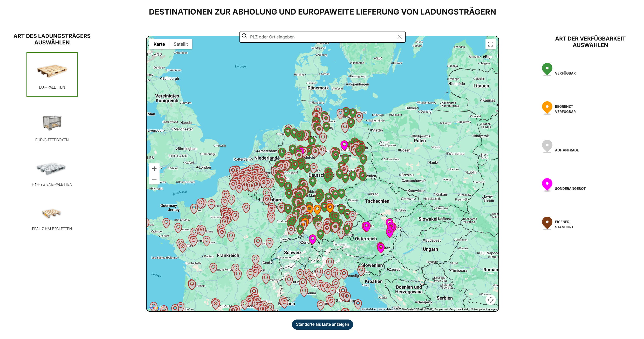Zoom in on the map
The width and height of the screenshot is (644, 339).
pyautogui.click(x=154, y=169)
